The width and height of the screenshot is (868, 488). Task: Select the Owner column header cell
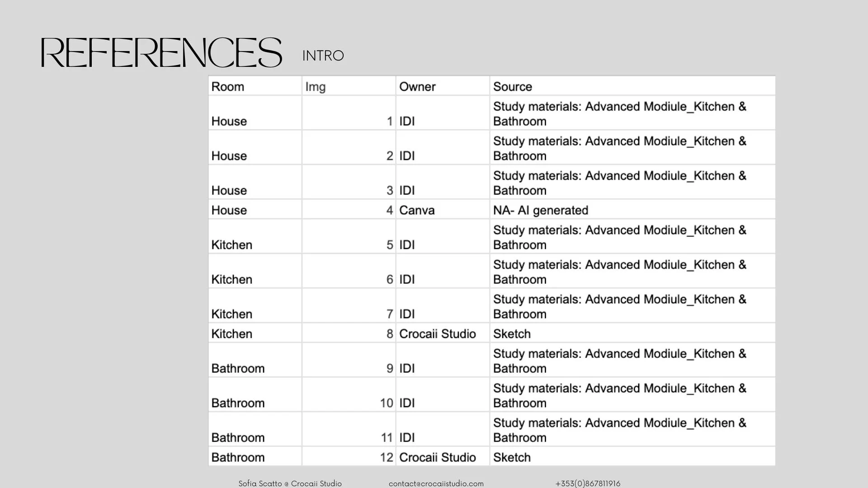pyautogui.click(x=417, y=87)
